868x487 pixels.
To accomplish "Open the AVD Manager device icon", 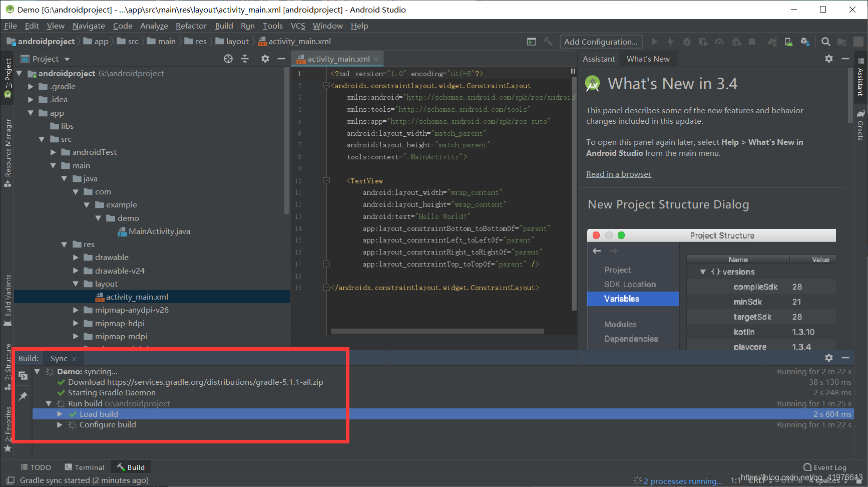I will [x=788, y=42].
